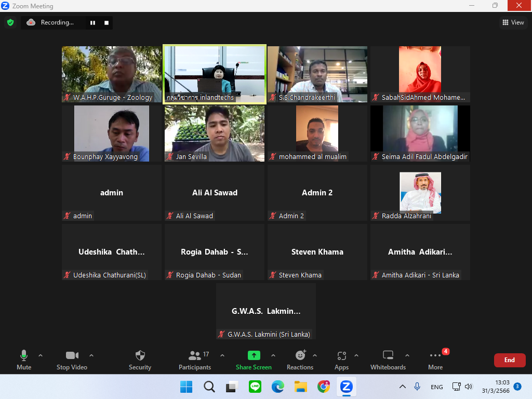Open the Security menu
Image resolution: width=532 pixels, height=399 pixels.
[x=140, y=360]
